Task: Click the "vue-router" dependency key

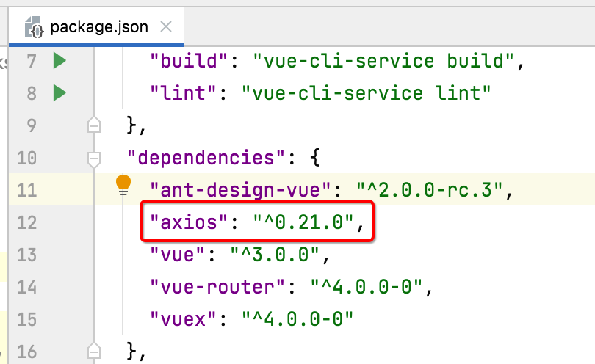Action: 217,286
